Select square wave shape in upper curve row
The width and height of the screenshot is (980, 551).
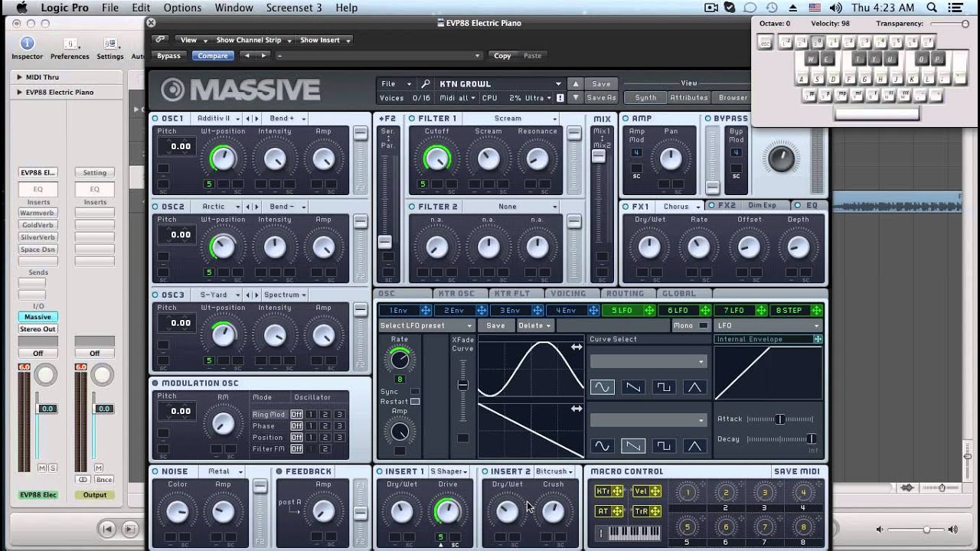(663, 387)
